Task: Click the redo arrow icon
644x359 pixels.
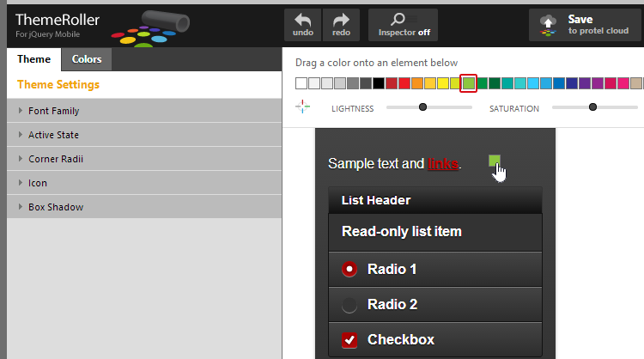Action: point(341,20)
